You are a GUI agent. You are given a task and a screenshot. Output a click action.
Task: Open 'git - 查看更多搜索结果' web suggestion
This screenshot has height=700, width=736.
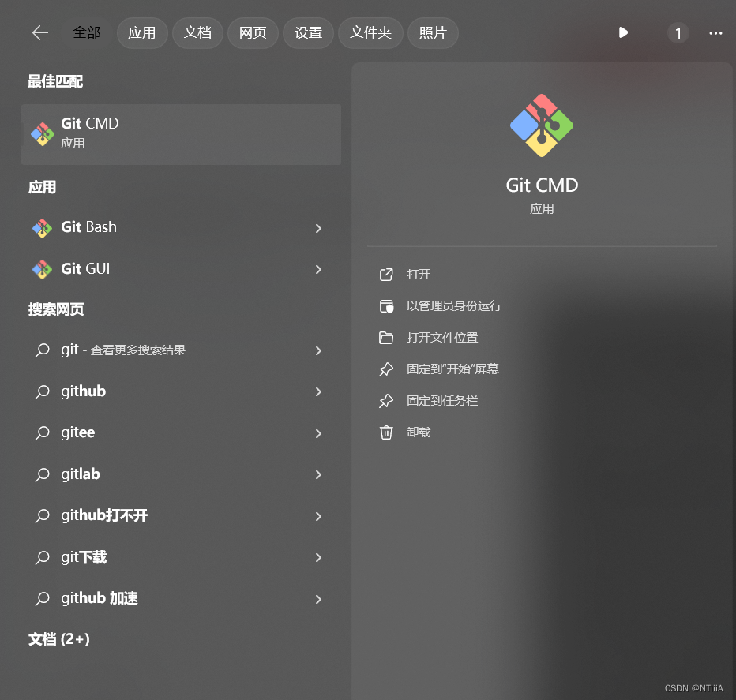[x=181, y=350]
